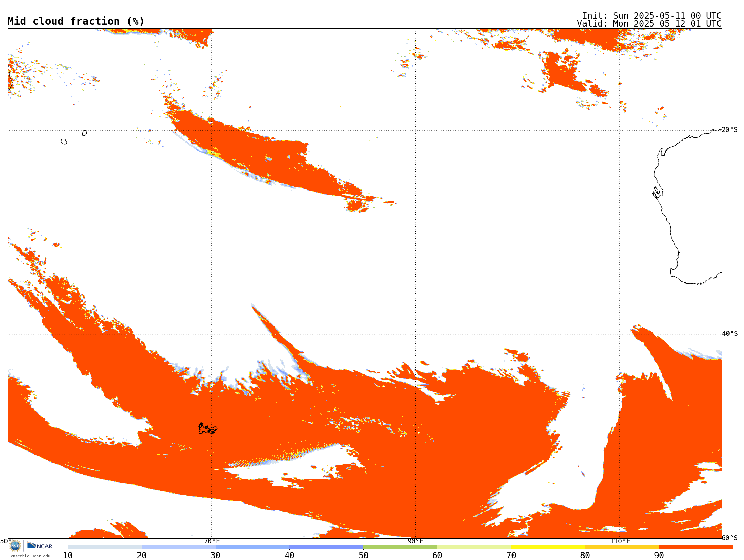Click the colorbar tick label 70
Image resolution: width=744 pixels, height=560 pixels.
[x=511, y=556]
